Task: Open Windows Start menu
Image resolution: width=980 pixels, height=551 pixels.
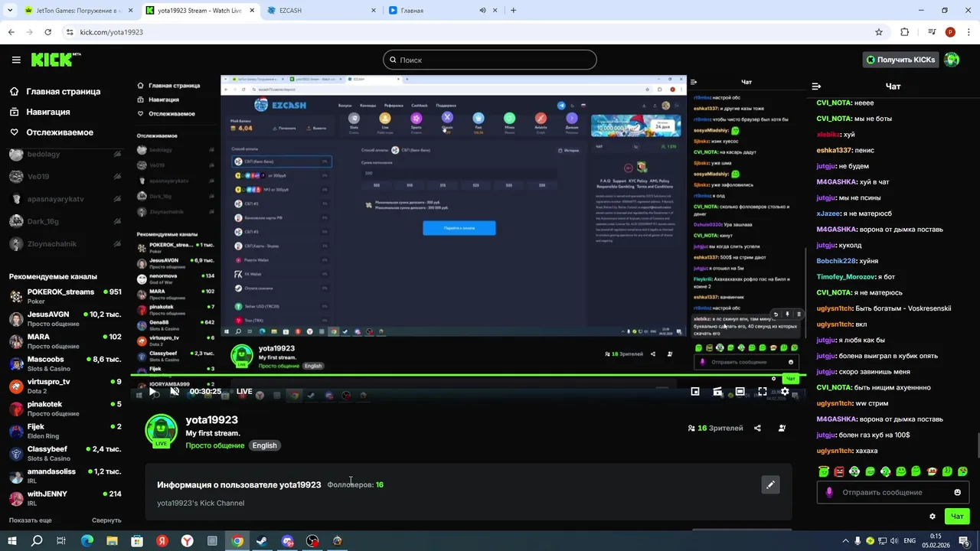Action: [13, 541]
